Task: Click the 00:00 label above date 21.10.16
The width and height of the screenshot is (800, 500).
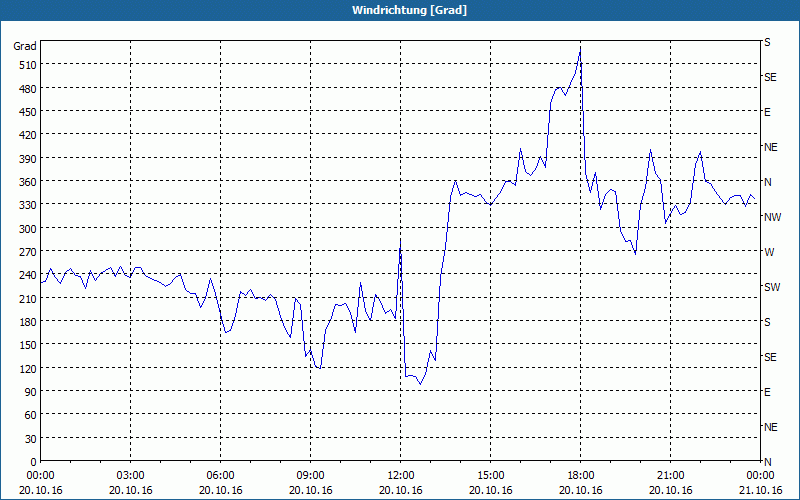Action: (760, 476)
